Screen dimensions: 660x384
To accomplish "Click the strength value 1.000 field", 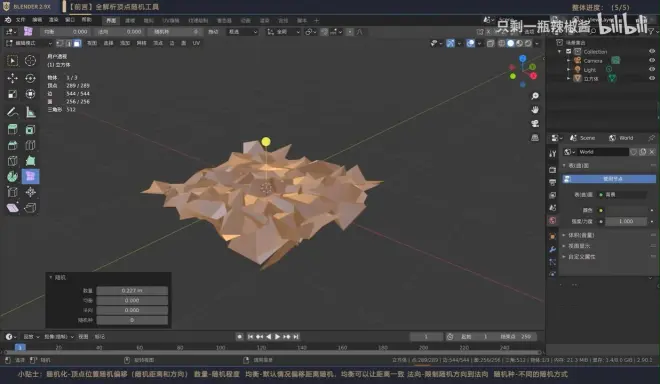I will (x=626, y=221).
